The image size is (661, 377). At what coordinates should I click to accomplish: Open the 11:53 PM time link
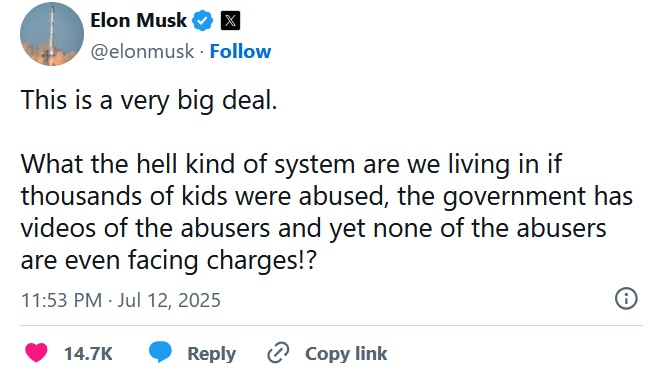[x=62, y=300]
